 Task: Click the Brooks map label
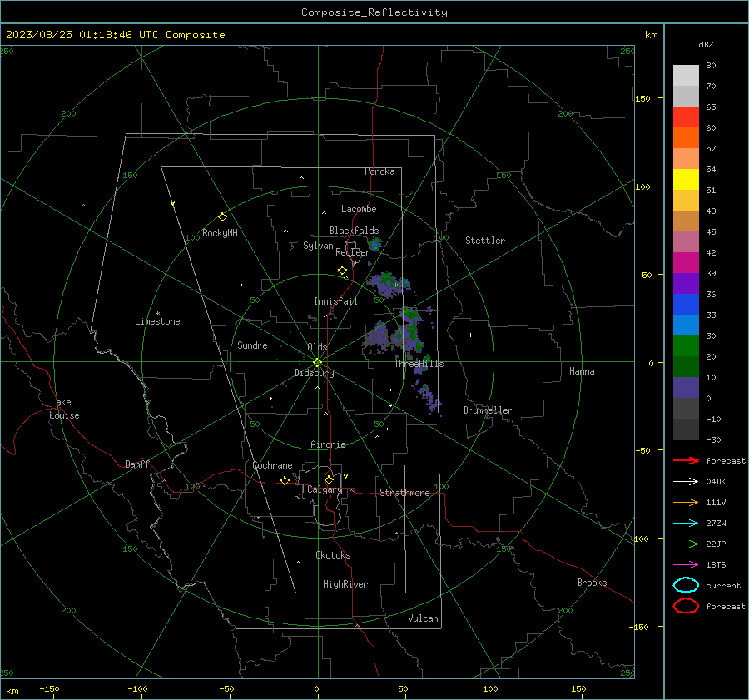pos(592,583)
